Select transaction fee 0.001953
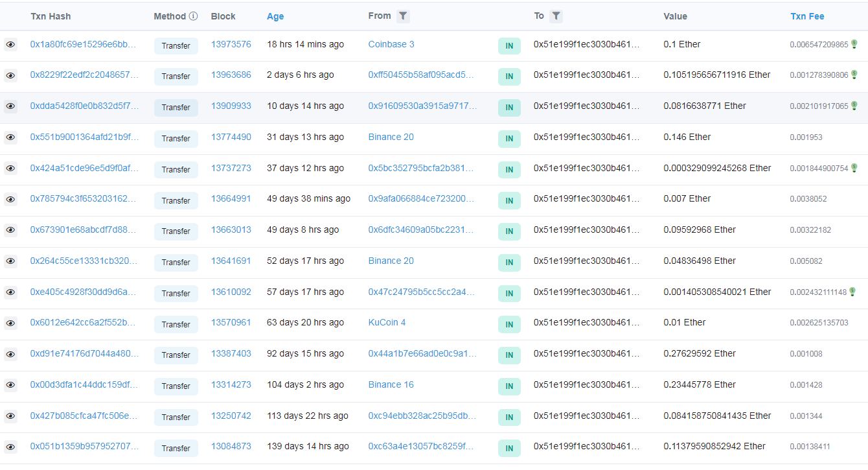 806,137
